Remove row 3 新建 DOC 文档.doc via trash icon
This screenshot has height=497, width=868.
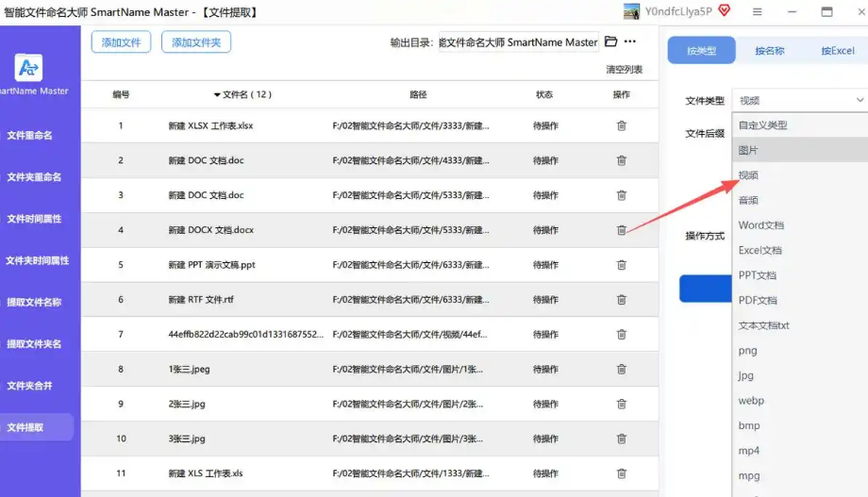[x=621, y=195]
